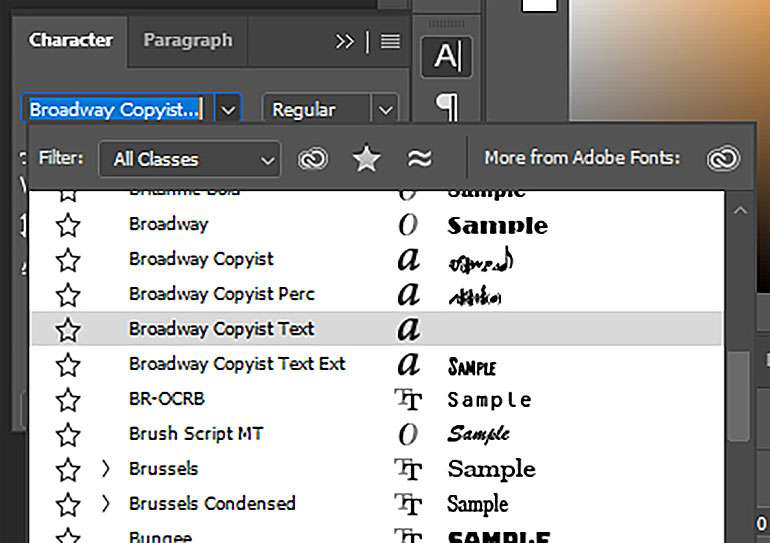
Task: Expand the Brussels Condensed font family
Action: pyautogui.click(x=106, y=504)
